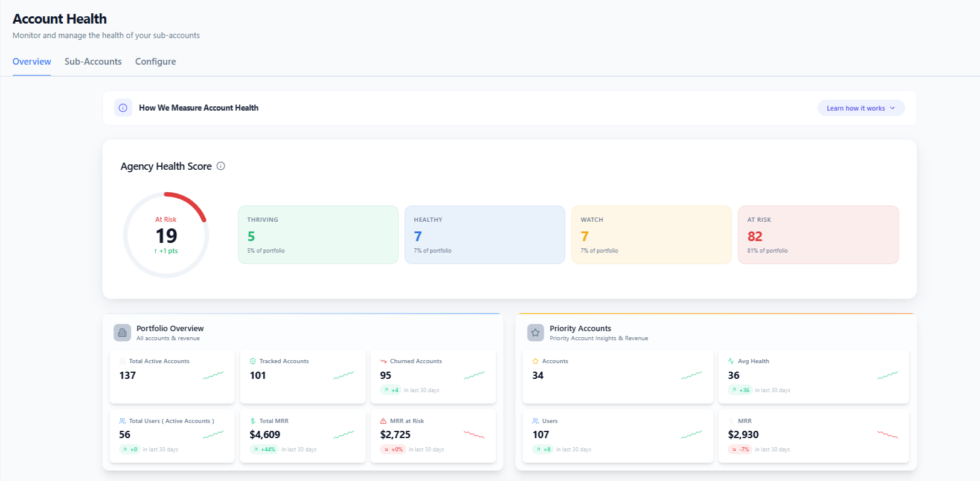
Task: Click the Total Users people icon
Action: point(123,421)
